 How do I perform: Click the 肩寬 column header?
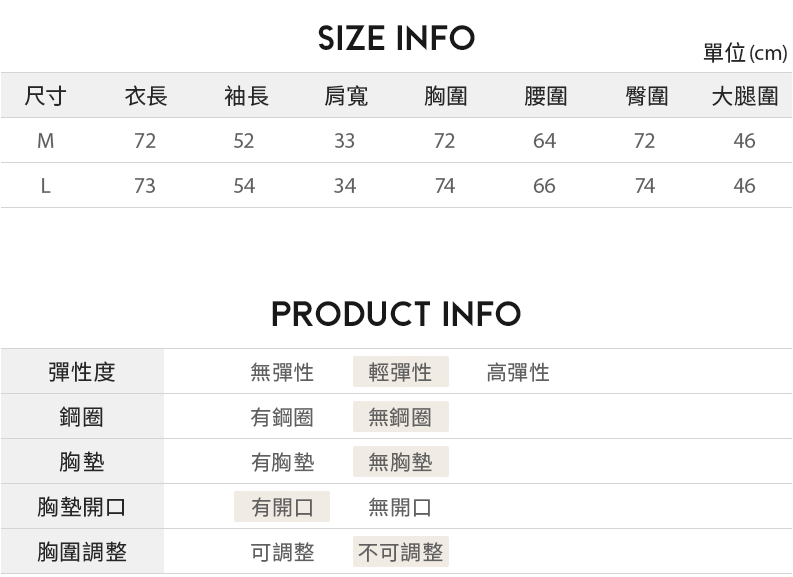click(346, 96)
